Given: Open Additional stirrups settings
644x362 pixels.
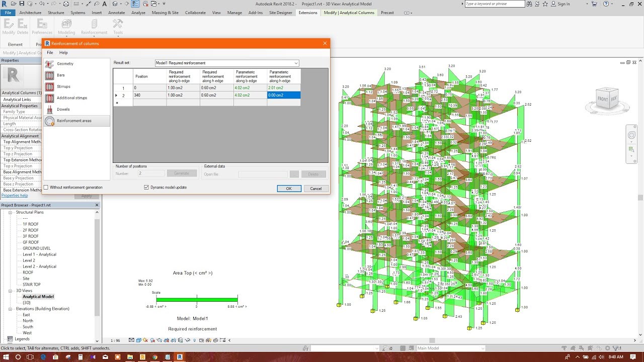Looking at the screenshot, I should 71,98.
